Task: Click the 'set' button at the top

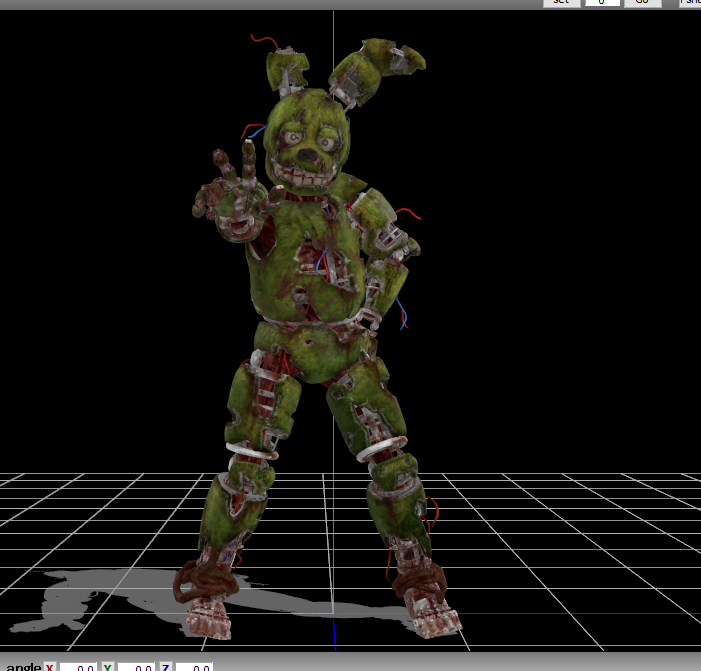Action: click(x=562, y=2)
